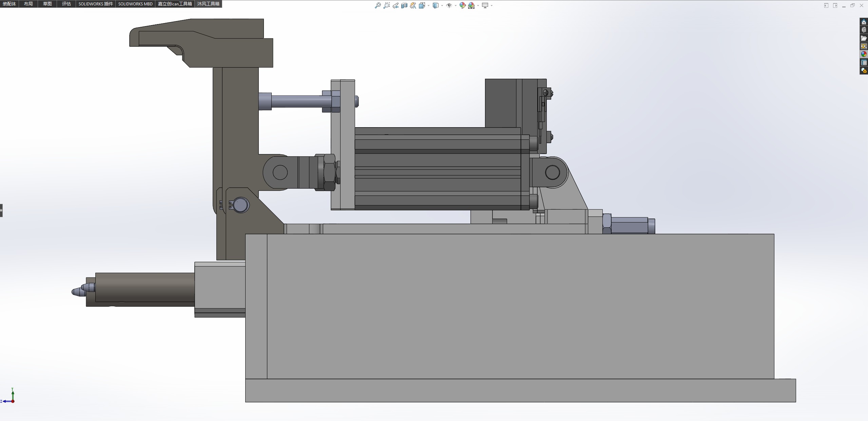Restore down the document window
This screenshot has width=868, height=421.
click(x=852, y=5)
